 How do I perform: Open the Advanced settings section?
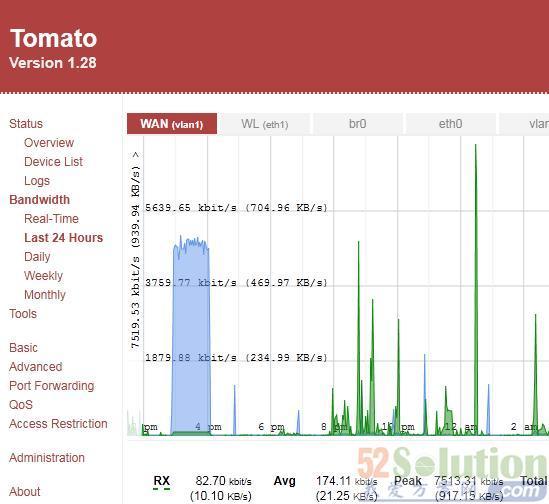point(36,367)
